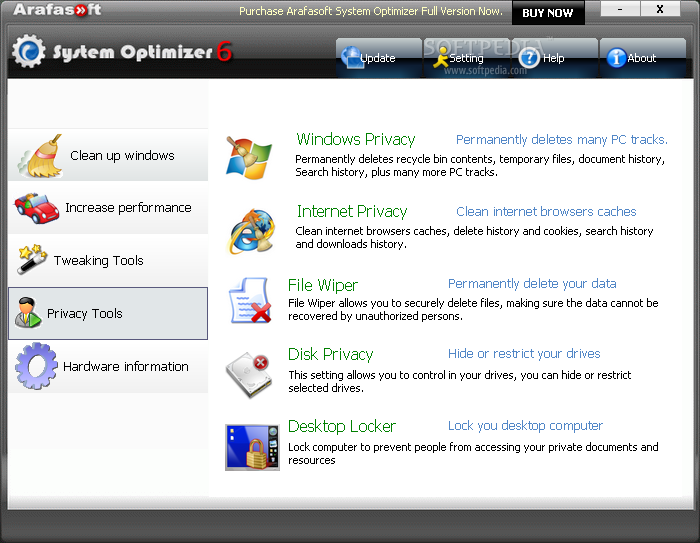
Task: Click the Privacy Tools user icon
Action: [x=28, y=313]
